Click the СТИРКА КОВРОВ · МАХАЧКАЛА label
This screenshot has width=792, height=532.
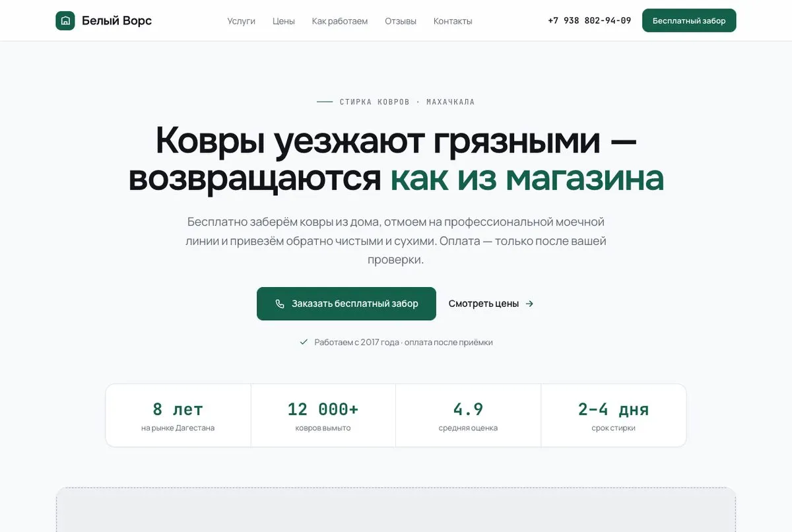point(407,102)
